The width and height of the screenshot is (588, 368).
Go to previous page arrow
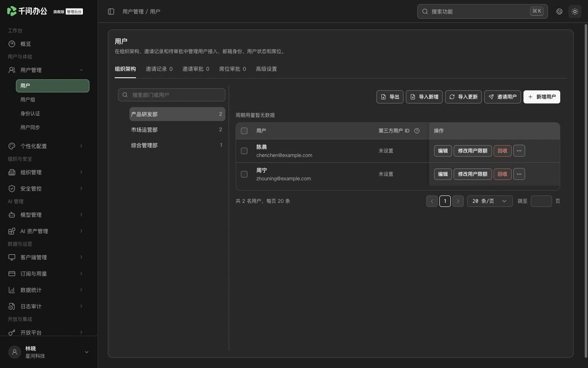point(432,201)
